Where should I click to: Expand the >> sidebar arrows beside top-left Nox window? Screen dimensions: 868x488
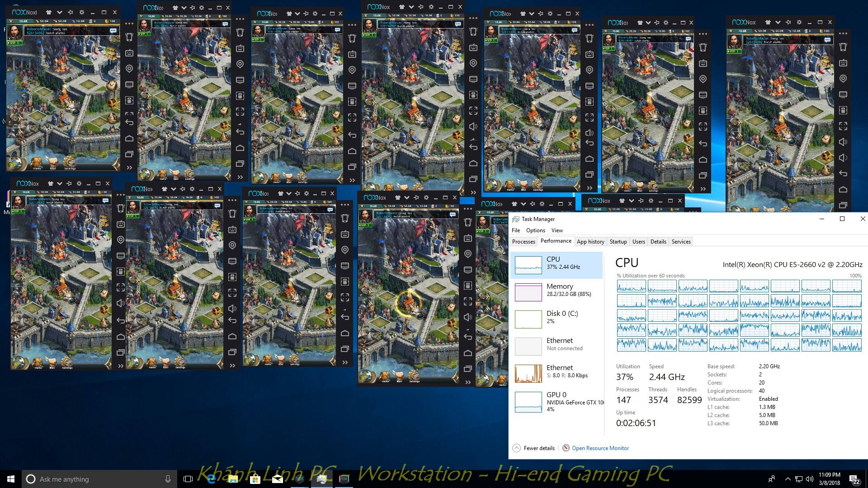coord(129,167)
